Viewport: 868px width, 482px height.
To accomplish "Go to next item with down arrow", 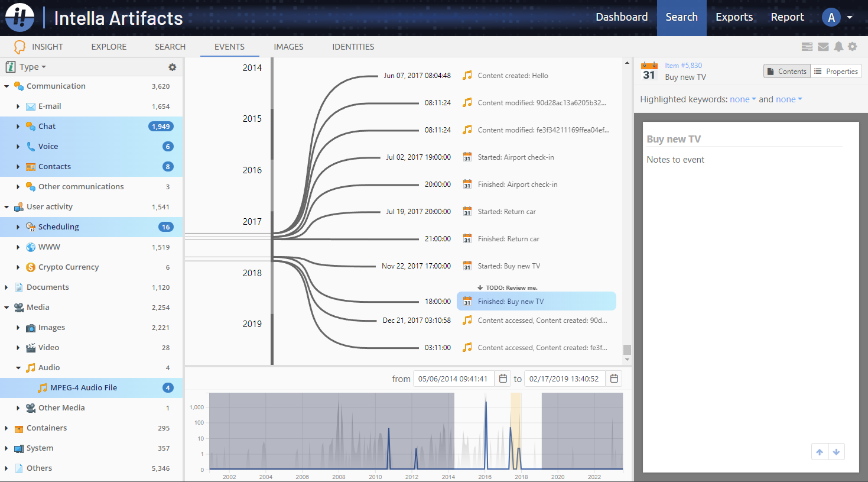I will coord(836,452).
